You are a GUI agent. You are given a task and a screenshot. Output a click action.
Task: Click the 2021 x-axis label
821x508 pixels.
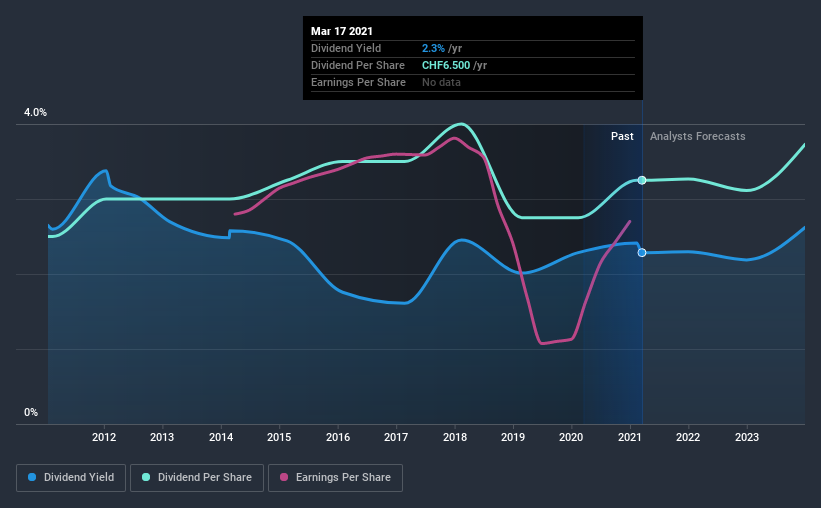(629, 437)
